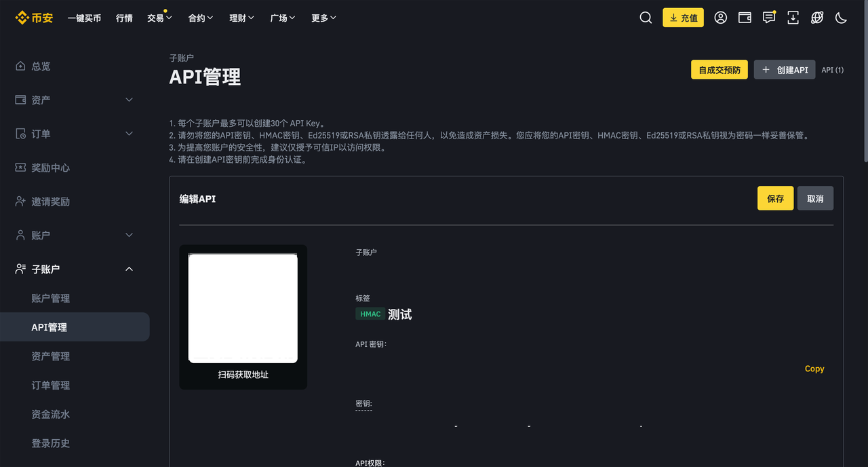
Task: Go to 行情 in the top navigation
Action: [124, 18]
